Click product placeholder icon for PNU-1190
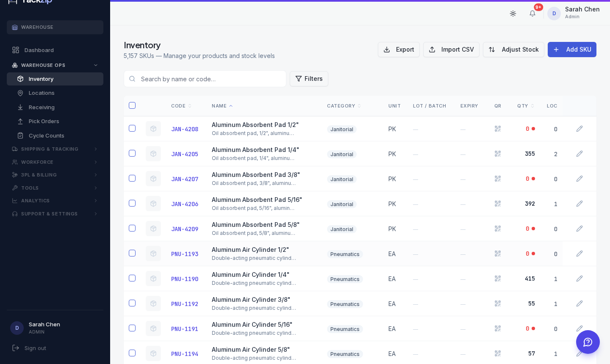Viewport: 610px width, 364px height. pos(153,279)
